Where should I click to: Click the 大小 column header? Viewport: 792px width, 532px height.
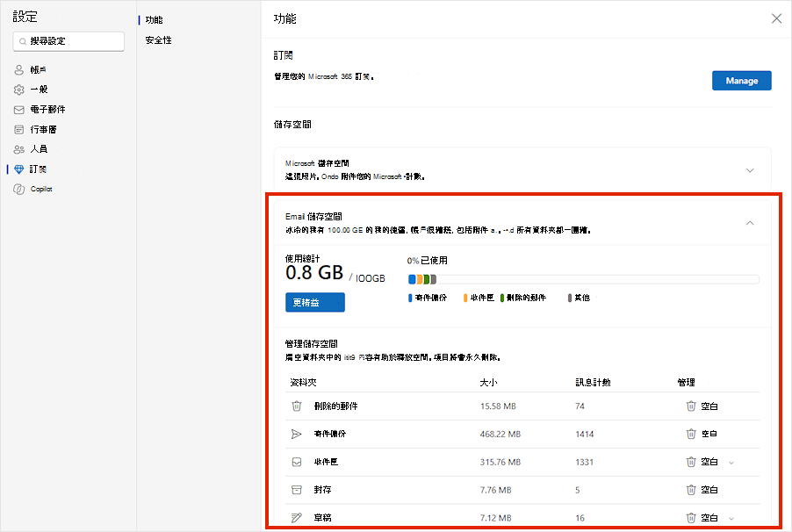(488, 383)
